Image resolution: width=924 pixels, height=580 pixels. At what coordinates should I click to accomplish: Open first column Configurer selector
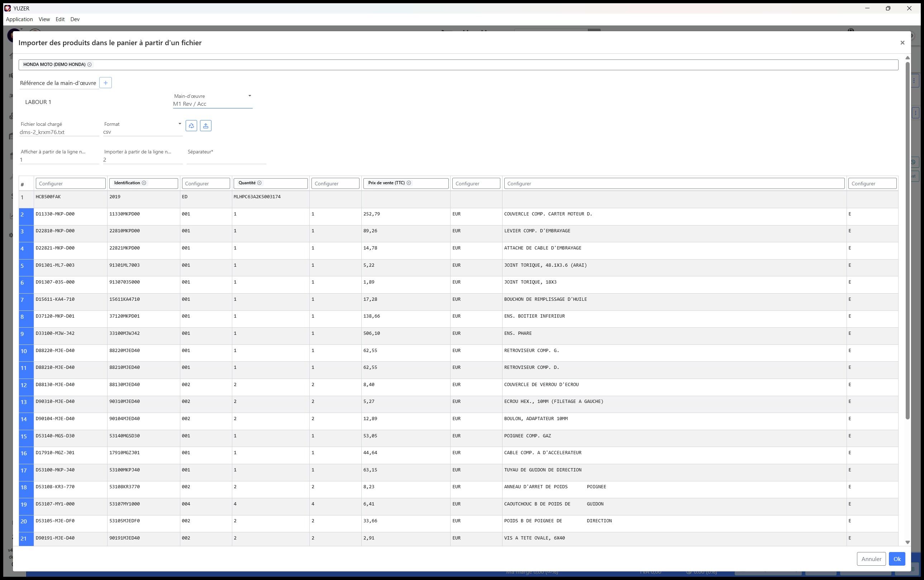pyautogui.click(x=71, y=184)
